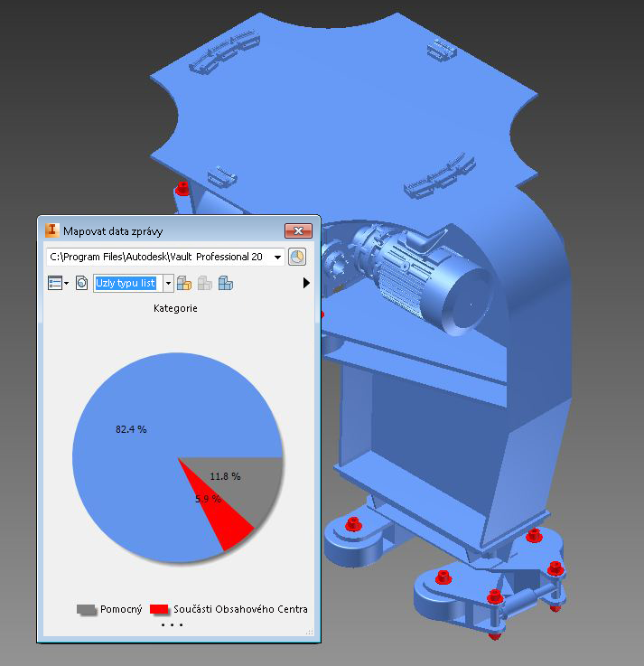
Task: Click the 'Mapovat data zprávy' title text
Action: pyautogui.click(x=113, y=231)
